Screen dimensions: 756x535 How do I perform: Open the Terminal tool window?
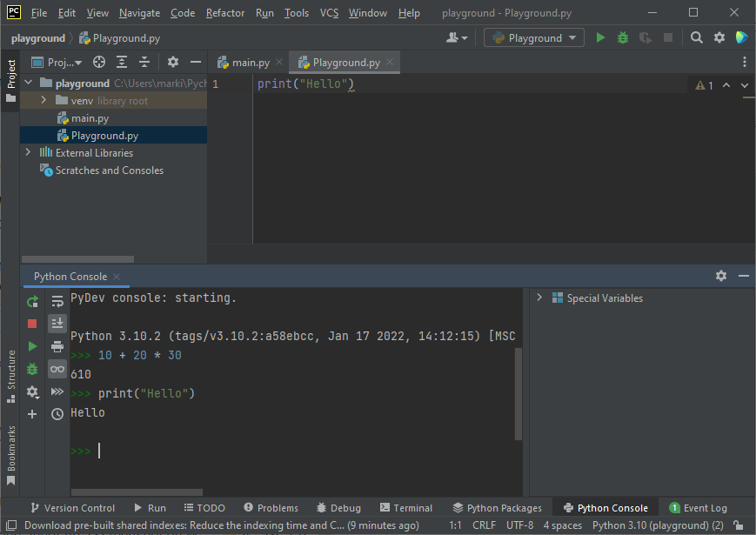click(x=405, y=508)
